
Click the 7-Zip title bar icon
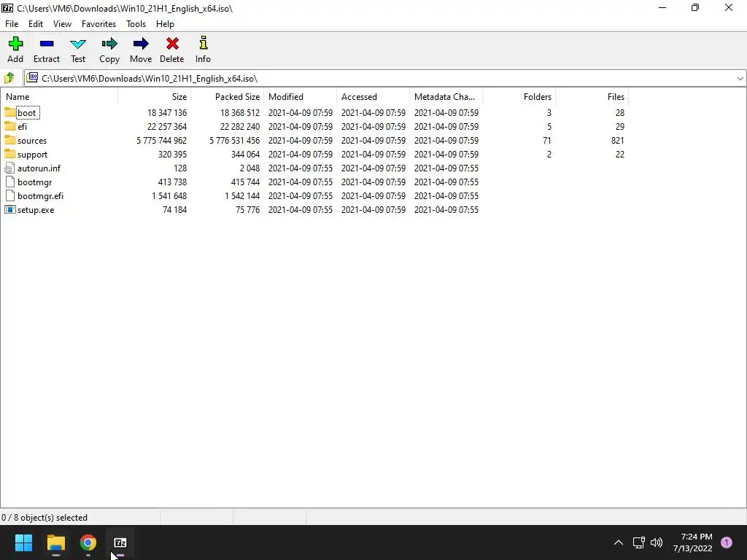tap(7, 8)
